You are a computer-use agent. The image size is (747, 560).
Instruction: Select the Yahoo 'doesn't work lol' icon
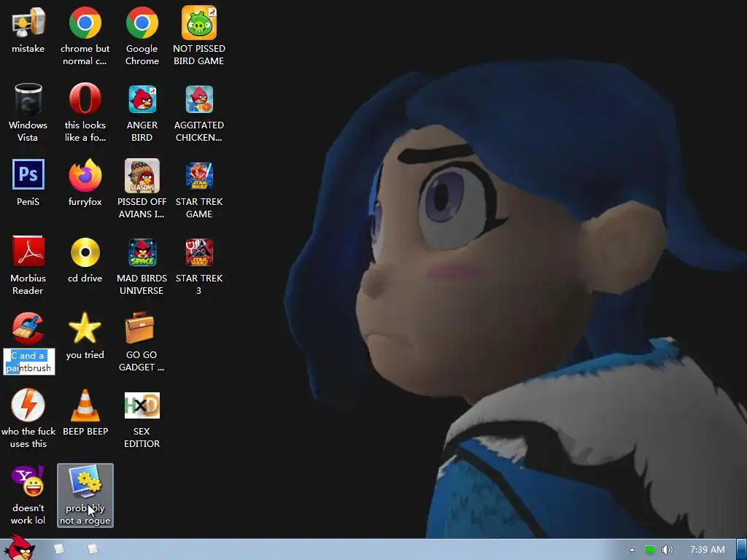(x=28, y=481)
